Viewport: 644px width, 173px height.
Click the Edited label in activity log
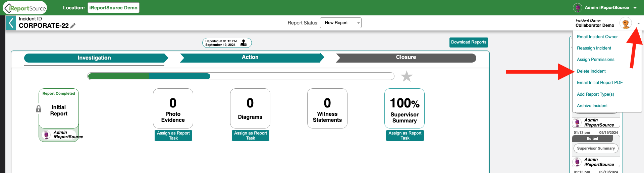point(592,139)
